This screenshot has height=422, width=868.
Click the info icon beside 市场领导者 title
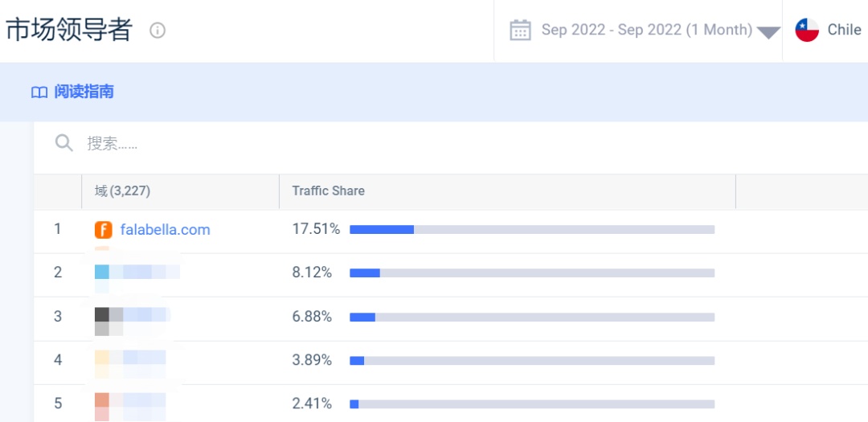158,31
